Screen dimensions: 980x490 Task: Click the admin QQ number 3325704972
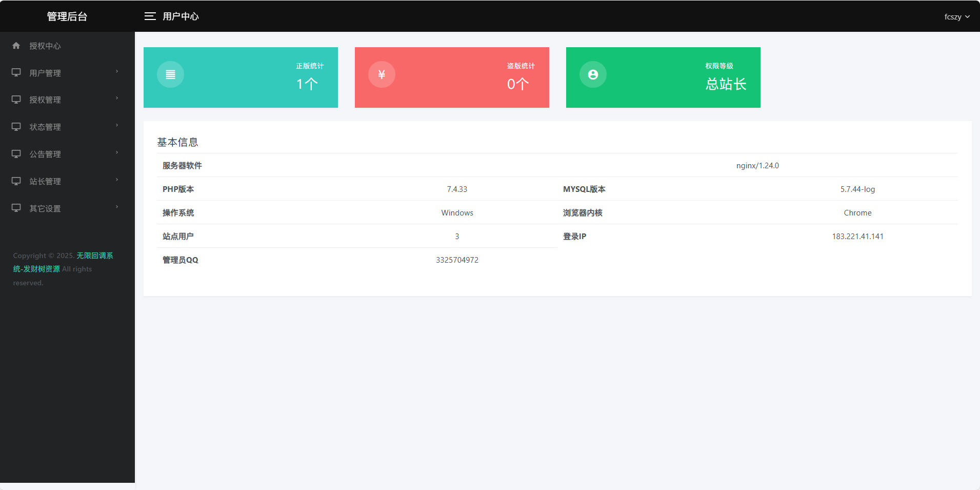pos(457,260)
